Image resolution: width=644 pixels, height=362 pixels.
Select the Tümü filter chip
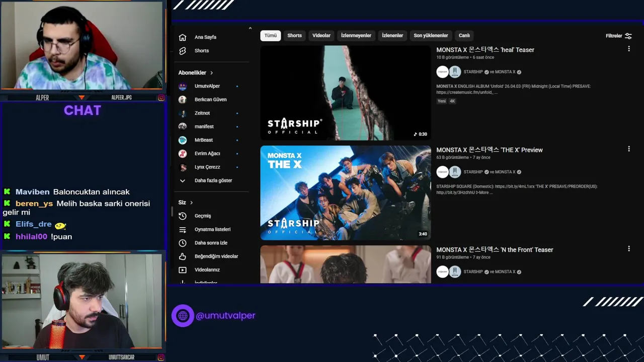point(271,36)
